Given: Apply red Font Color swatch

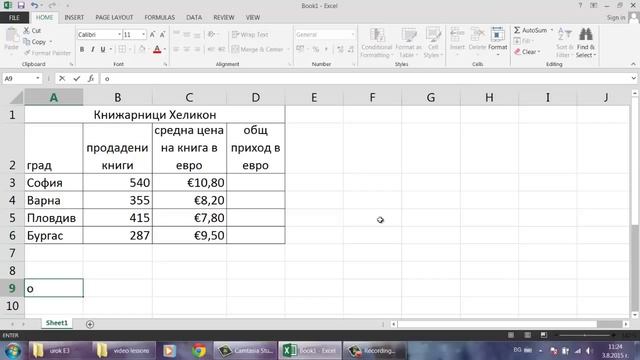Looking at the screenshot, I should coord(157,49).
